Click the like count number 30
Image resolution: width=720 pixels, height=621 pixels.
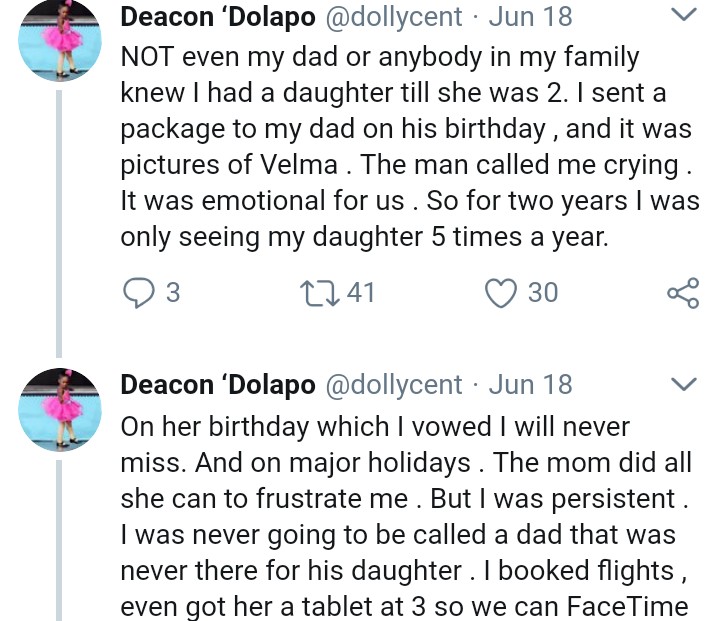[542, 293]
